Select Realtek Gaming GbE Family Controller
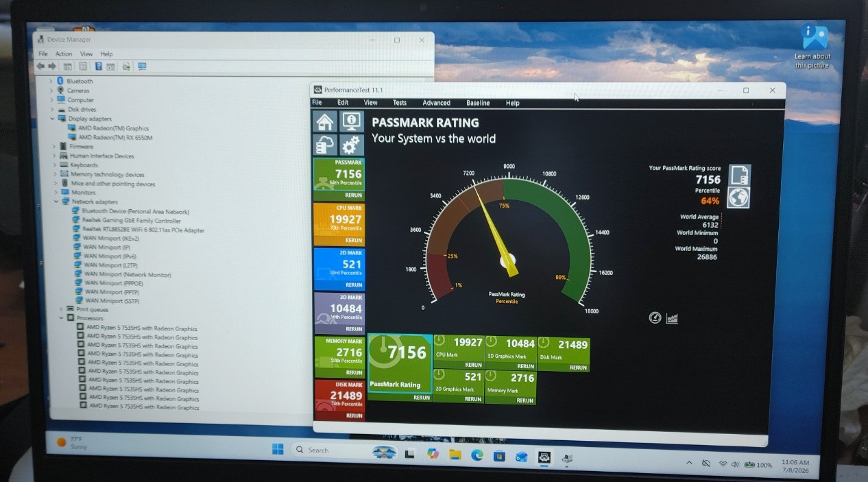 (126, 221)
